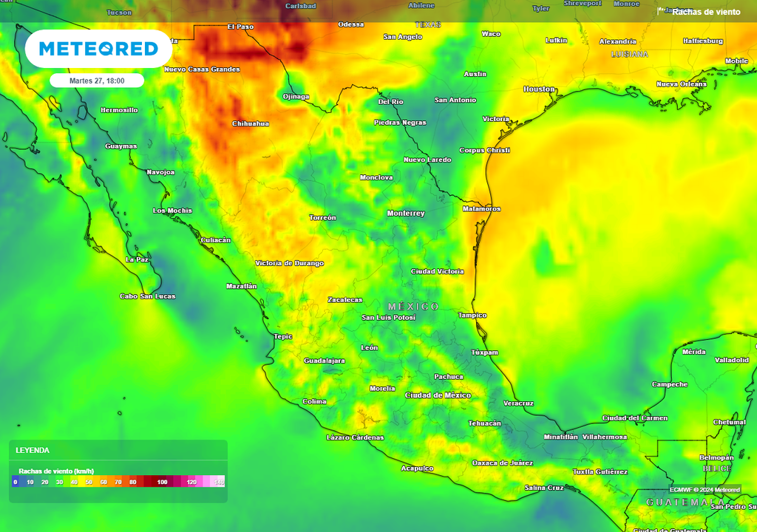Click the Nueva Orleans city label

680,84
